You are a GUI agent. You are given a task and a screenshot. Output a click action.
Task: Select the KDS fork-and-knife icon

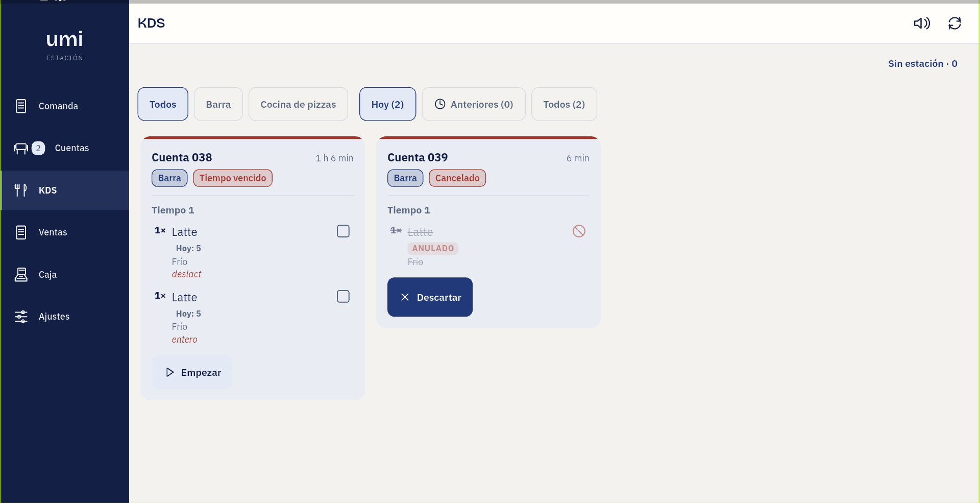(x=21, y=190)
